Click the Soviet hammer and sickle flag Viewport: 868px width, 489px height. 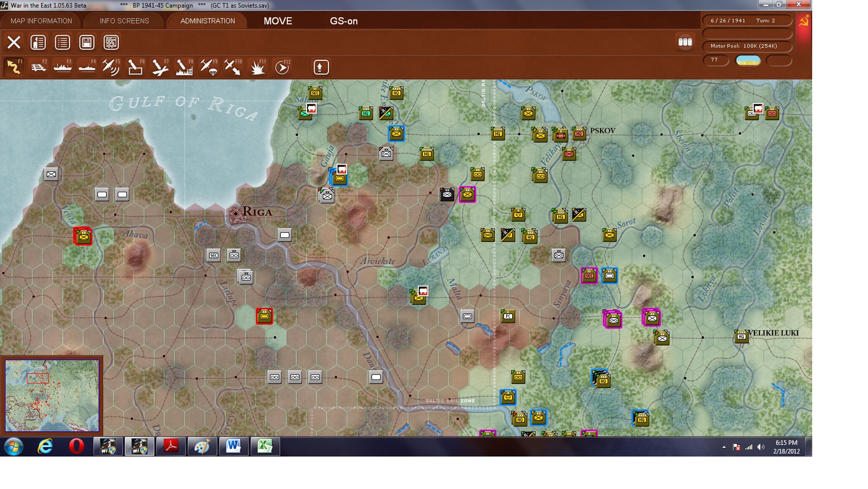coord(804,21)
